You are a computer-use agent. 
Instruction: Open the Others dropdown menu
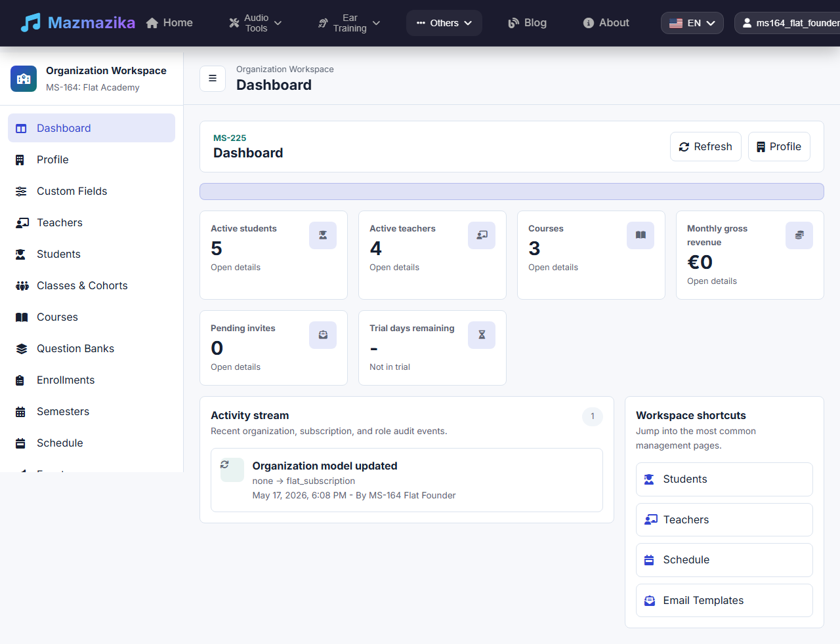[x=444, y=23]
